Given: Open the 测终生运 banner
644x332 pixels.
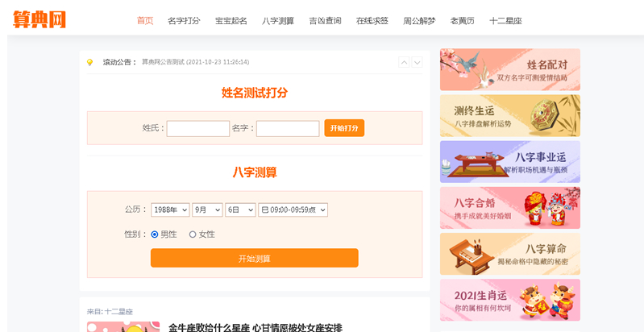Looking at the screenshot, I should click(509, 116).
